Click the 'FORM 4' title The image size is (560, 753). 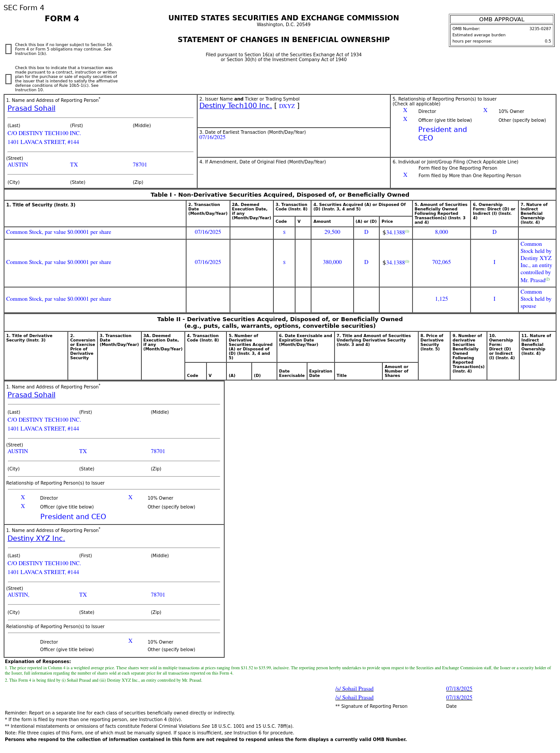click(x=62, y=19)
